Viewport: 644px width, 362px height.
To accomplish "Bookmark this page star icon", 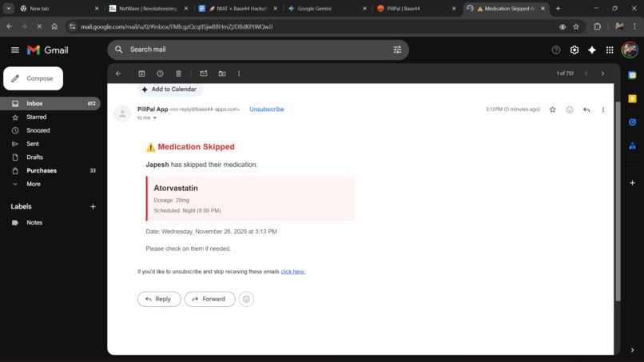I will (576, 26).
